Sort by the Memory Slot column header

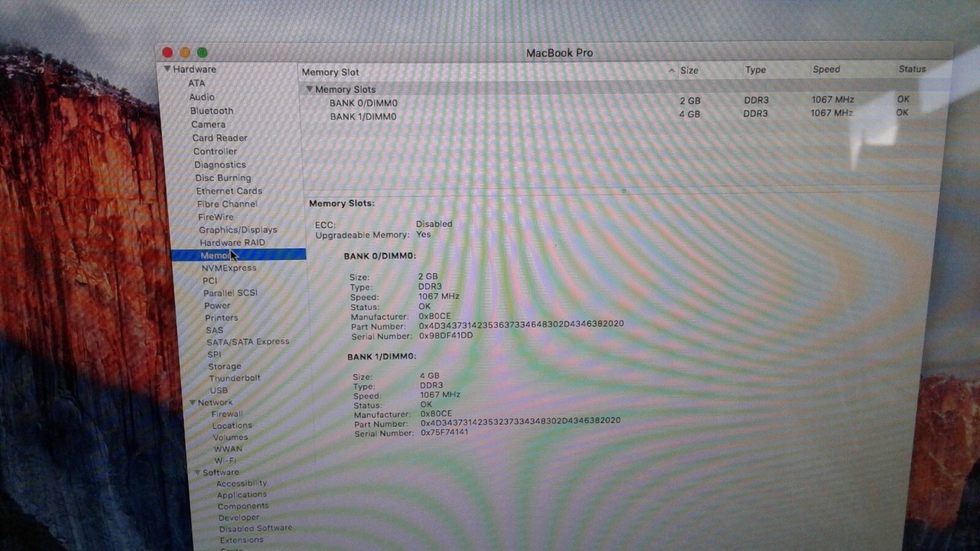point(330,72)
